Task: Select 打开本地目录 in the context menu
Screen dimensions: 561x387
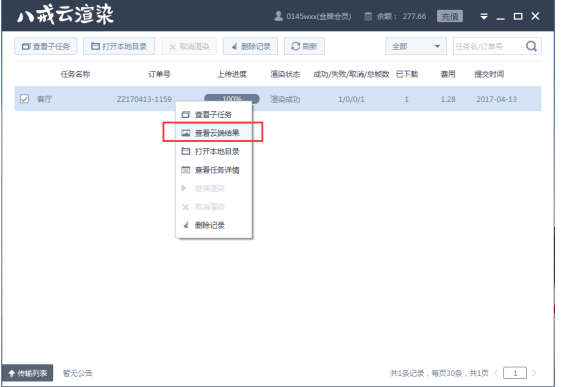Action: tap(214, 152)
